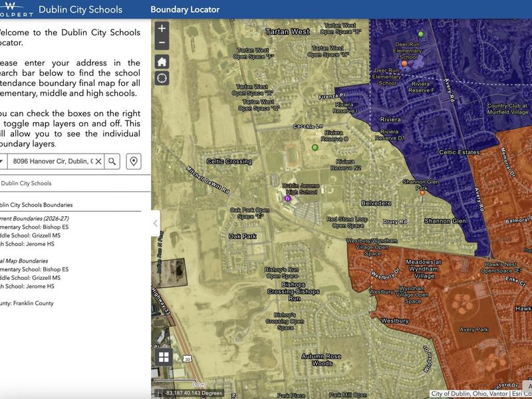This screenshot has height=399, width=532.
Task: Click the Riviera neighborhood label
Action: tap(390, 120)
